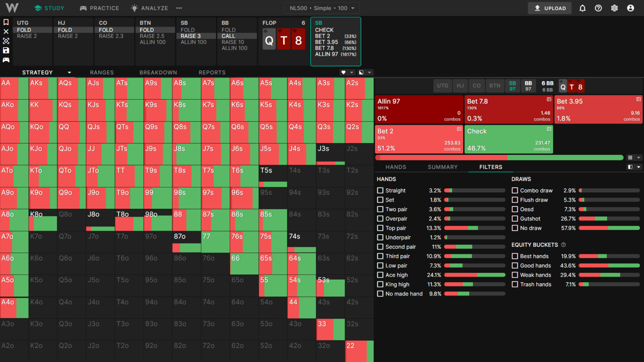Open user account profile icon
Screen dimensions: 644x362
[630, 8]
